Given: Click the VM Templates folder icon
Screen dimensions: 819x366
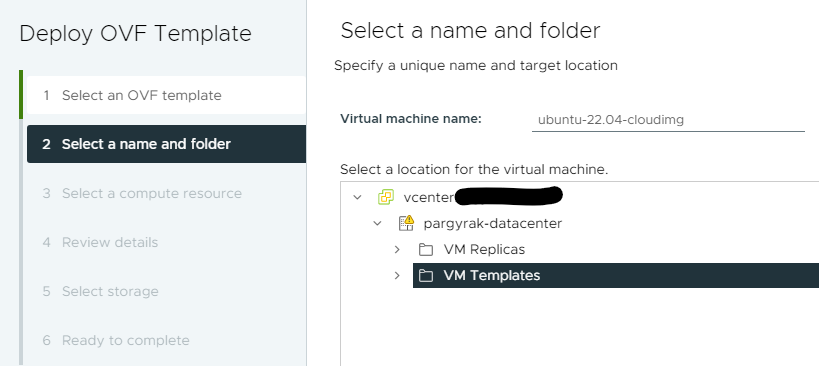Looking at the screenshot, I should (426, 275).
